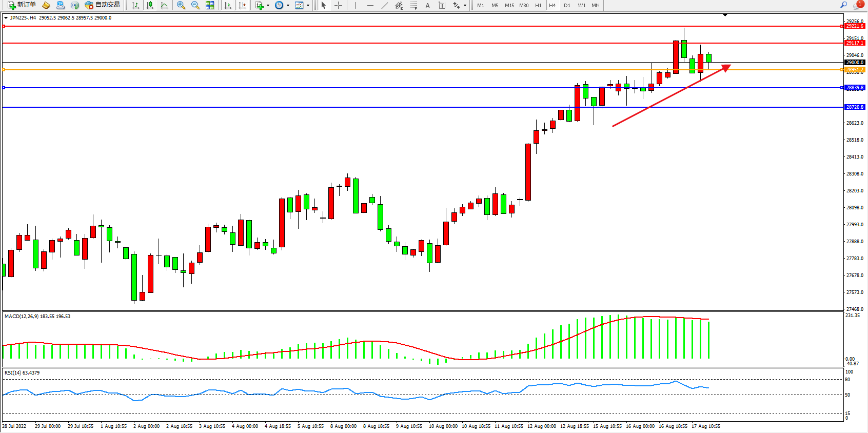Select the D1 timeframe tab
Viewport: 868px width, 433px height.
567,5
